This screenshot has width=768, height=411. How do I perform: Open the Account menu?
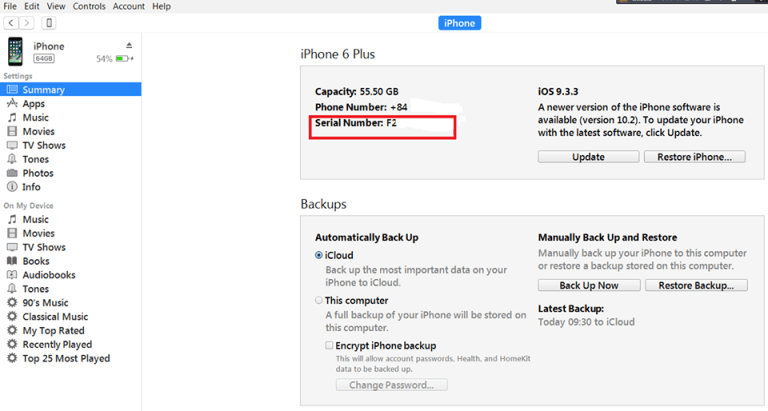coord(129,6)
